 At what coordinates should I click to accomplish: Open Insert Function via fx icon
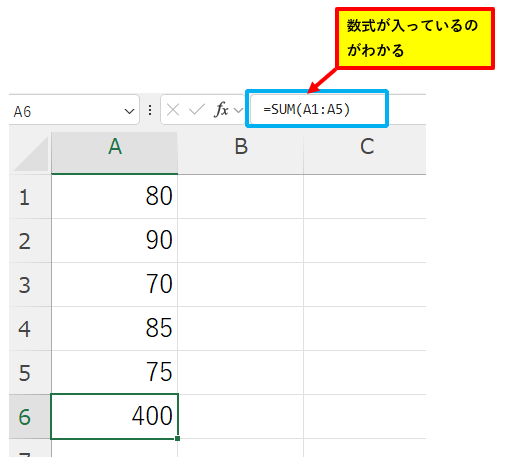coord(221,109)
